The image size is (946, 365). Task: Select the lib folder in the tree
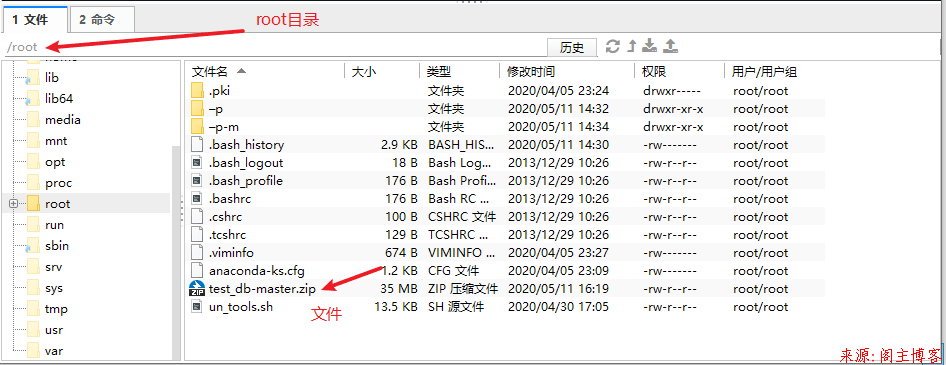click(x=52, y=78)
